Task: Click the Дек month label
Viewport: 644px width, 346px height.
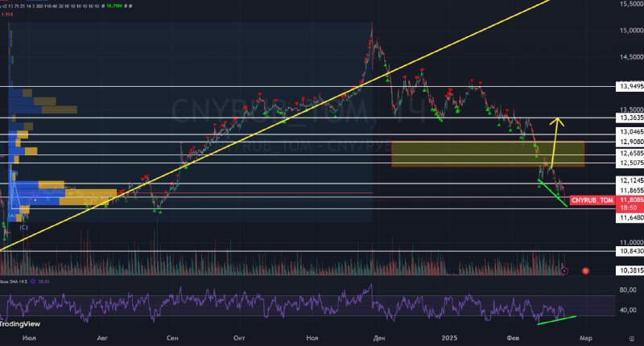Action: point(379,338)
